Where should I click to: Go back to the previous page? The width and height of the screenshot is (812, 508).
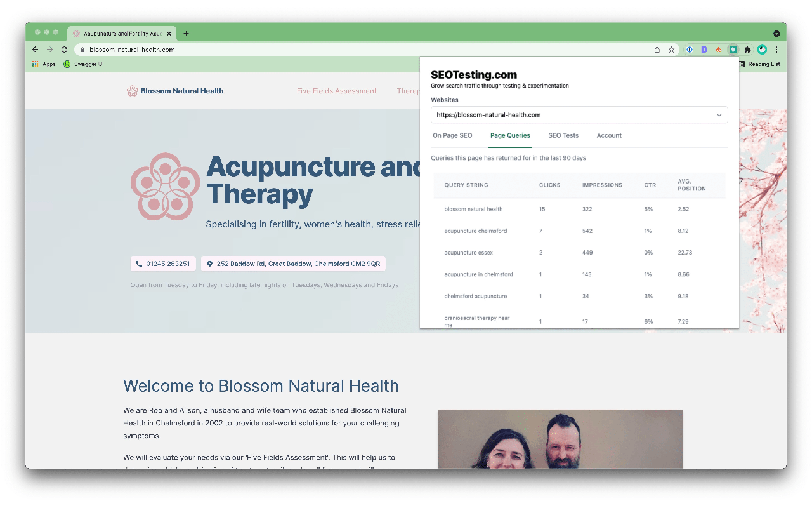coord(36,50)
